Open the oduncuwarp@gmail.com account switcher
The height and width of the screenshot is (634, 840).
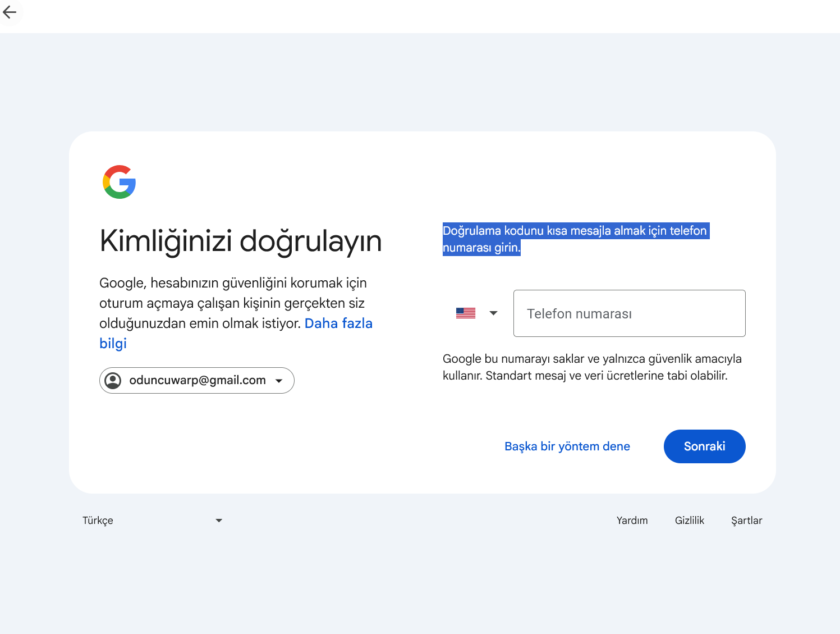tap(197, 381)
